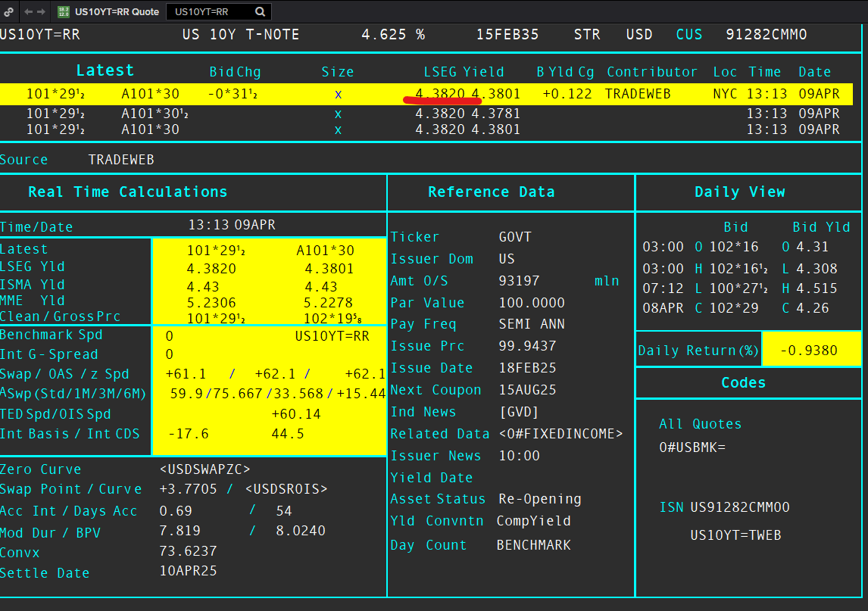Click TRADEWEB contributor in highlighted row

click(637, 94)
